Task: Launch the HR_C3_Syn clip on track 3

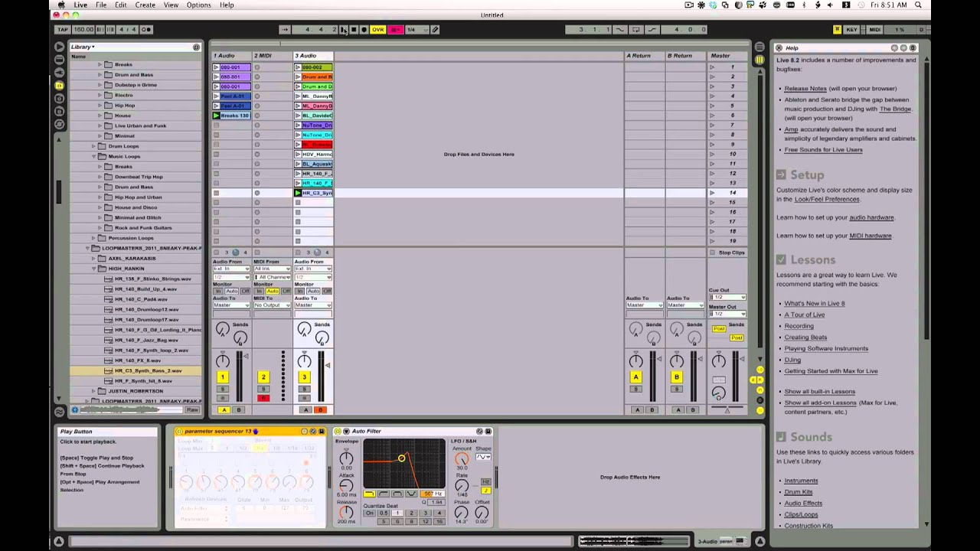Action: pos(299,193)
